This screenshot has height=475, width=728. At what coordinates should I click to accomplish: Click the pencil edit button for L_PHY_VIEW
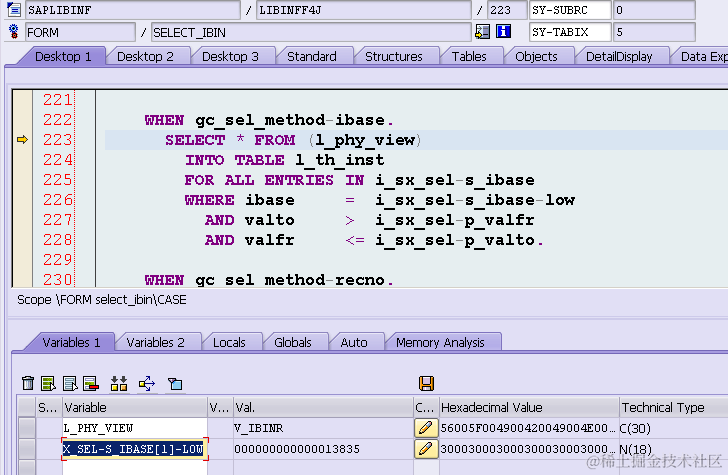426,428
